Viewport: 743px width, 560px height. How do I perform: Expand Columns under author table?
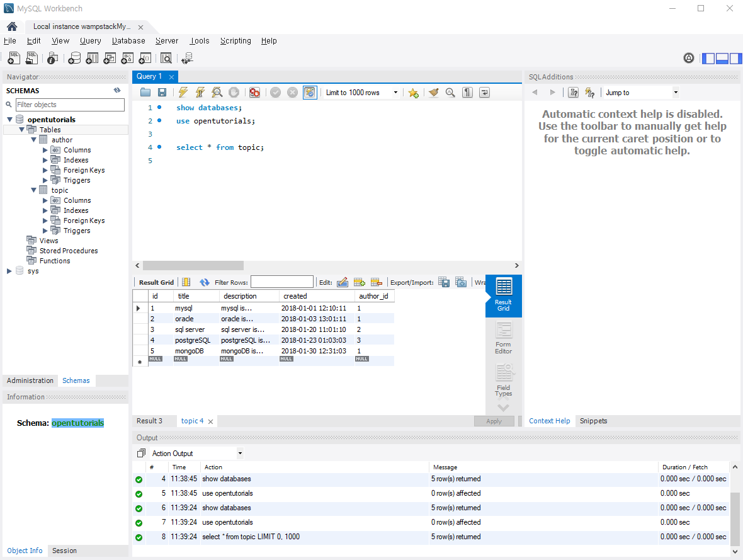45,150
